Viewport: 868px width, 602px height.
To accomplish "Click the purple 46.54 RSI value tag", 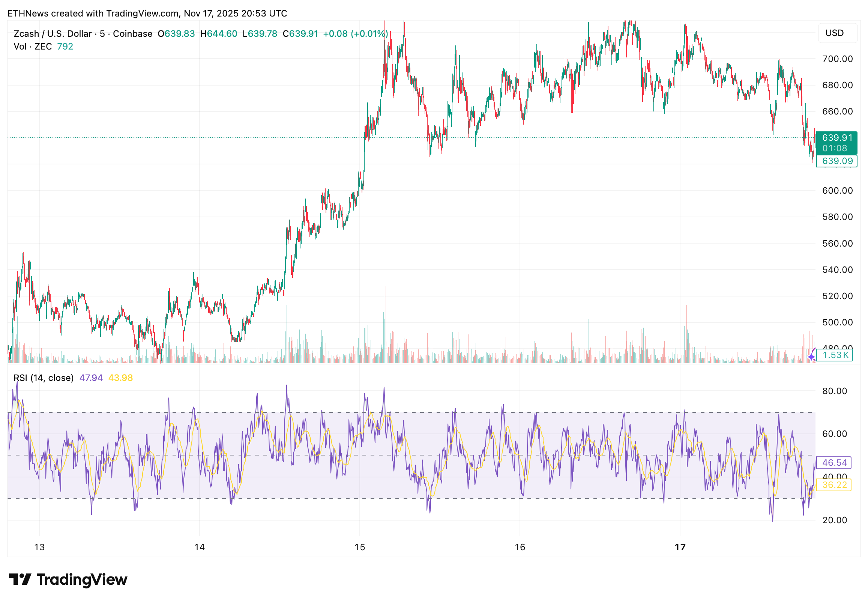I will pos(834,462).
